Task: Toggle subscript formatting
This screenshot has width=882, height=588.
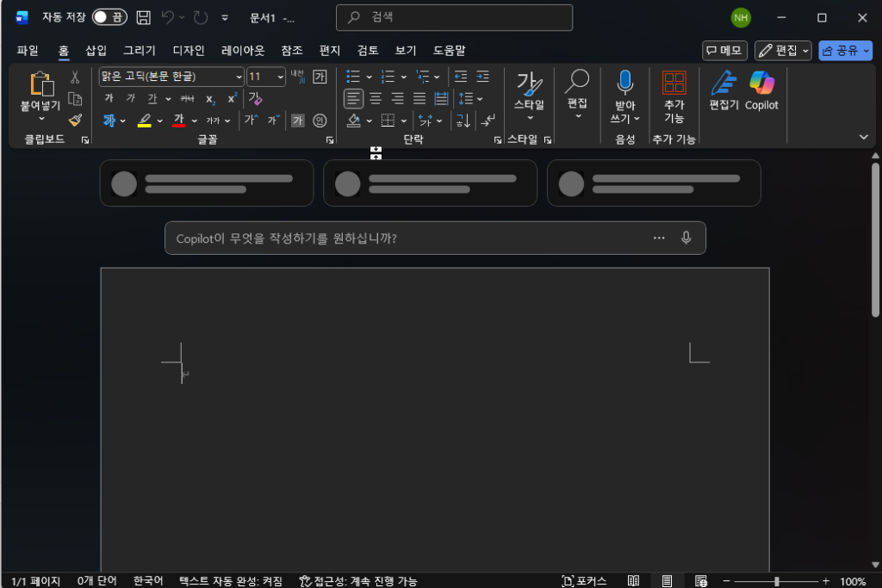Action: (210, 99)
